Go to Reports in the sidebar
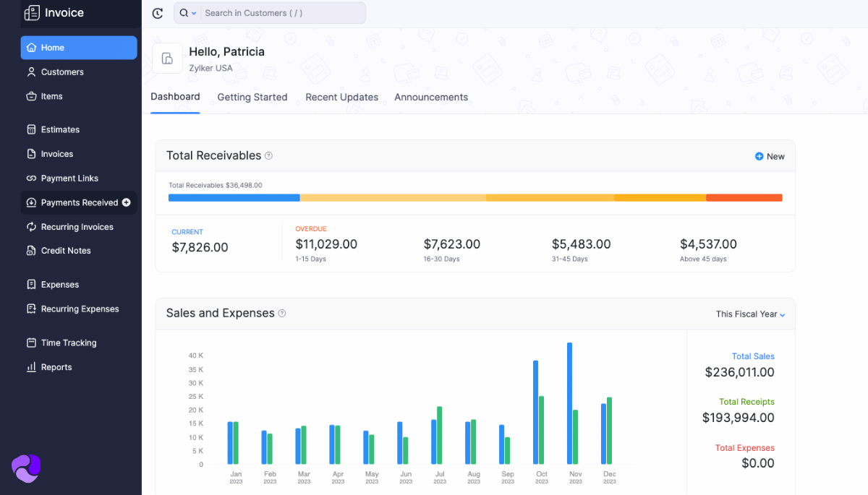 (x=56, y=367)
